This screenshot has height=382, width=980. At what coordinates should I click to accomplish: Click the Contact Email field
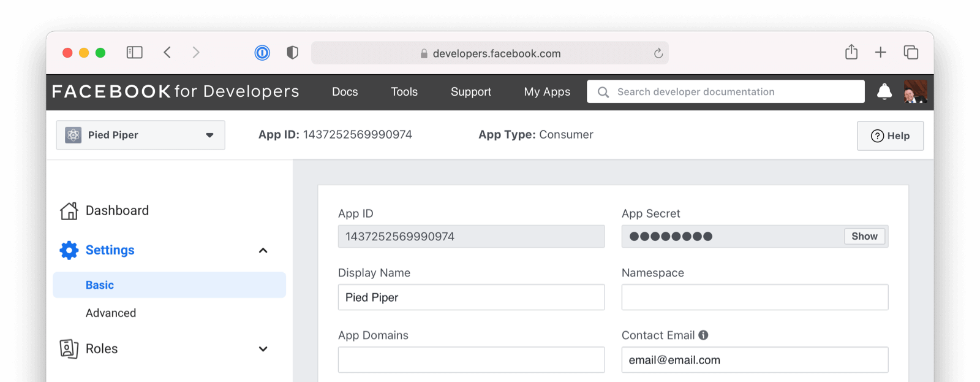point(755,360)
